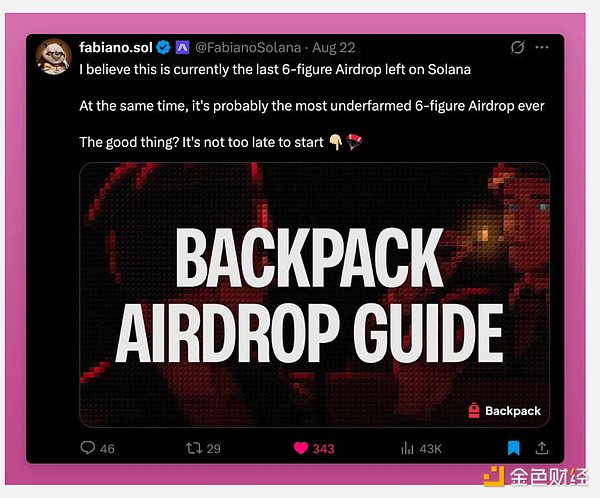Toggle the blue bookmark icon
The width and height of the screenshot is (600, 498).
[514, 448]
